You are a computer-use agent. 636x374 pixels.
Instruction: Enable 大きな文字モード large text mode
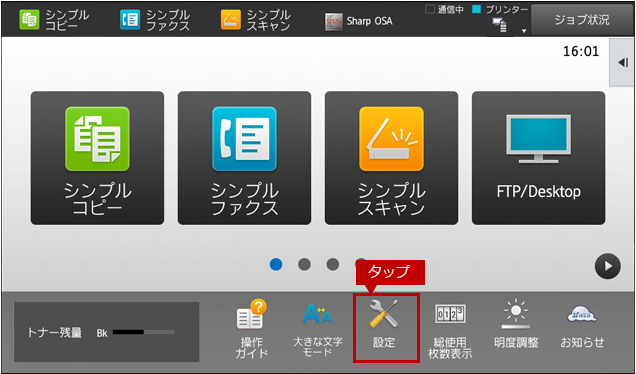click(x=318, y=329)
